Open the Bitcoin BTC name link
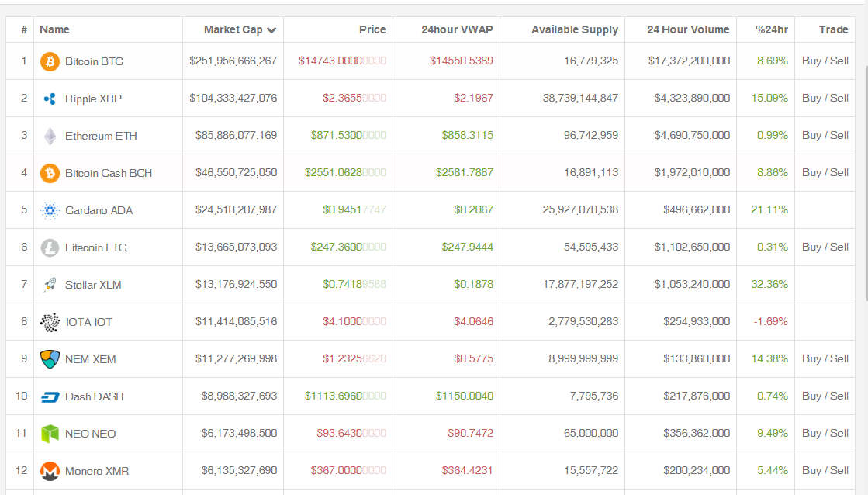Image resolution: width=868 pixels, height=495 pixels. [x=94, y=61]
